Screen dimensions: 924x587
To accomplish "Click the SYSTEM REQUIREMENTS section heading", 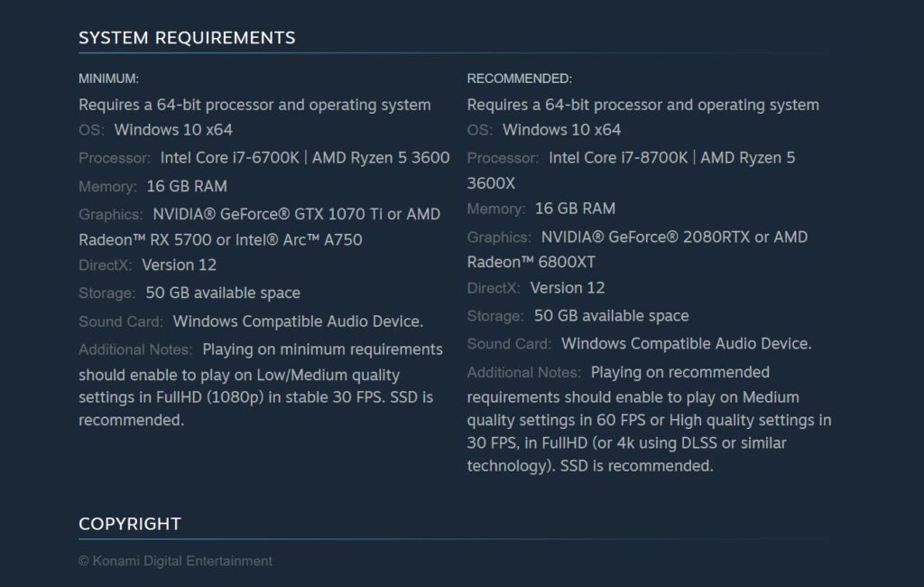I will pos(187,38).
